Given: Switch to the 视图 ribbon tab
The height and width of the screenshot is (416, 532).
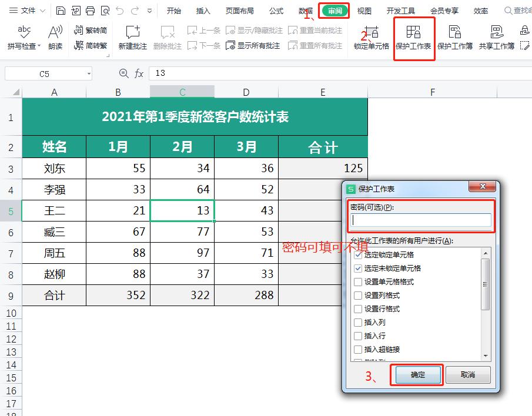Looking at the screenshot, I should 364,11.
